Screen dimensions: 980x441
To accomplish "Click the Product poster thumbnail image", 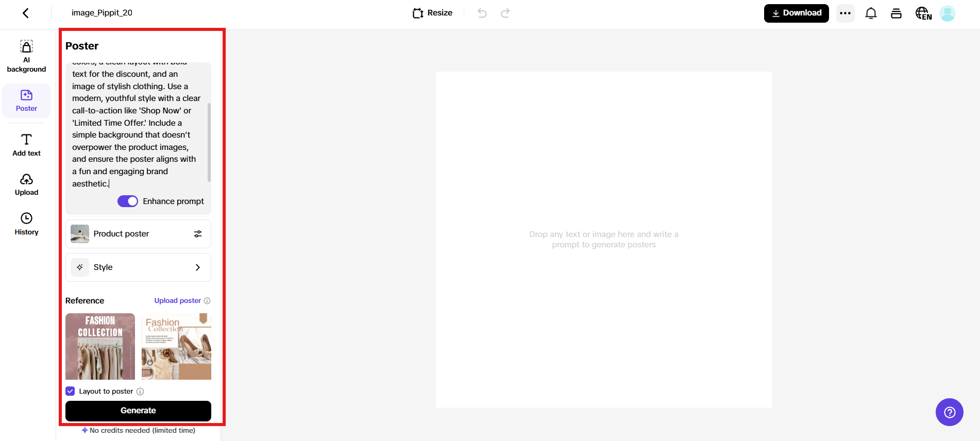I will [80, 234].
